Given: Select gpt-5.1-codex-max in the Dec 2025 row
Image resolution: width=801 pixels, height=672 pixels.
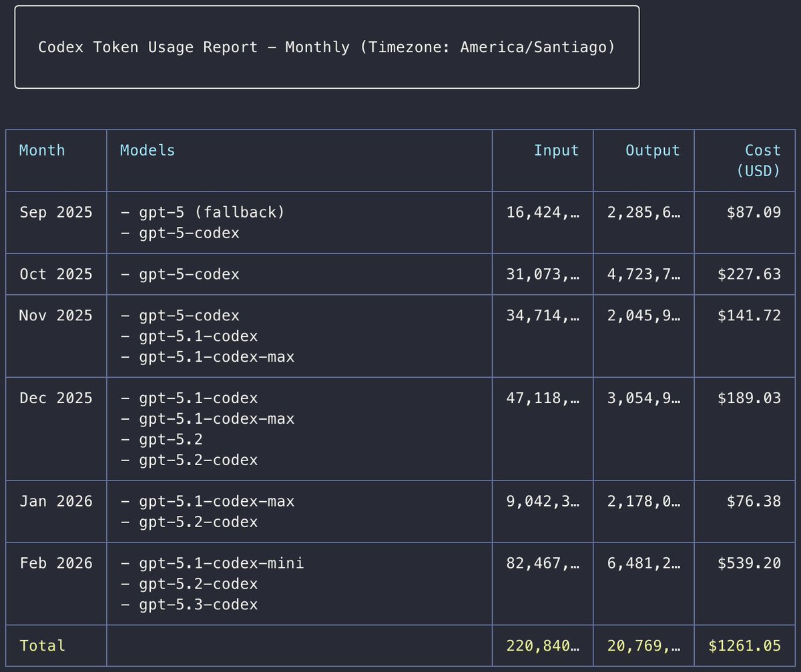Looking at the screenshot, I should (208, 419).
